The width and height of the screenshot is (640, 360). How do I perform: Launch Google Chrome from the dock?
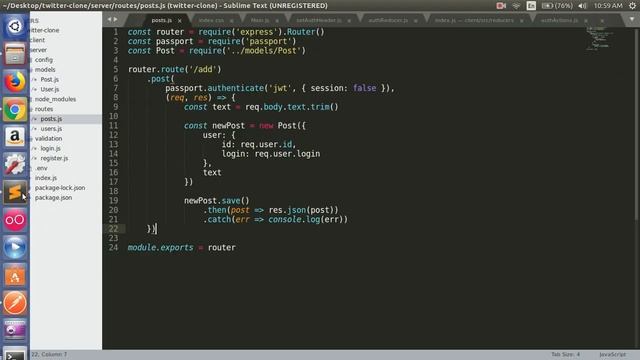pyautogui.click(x=15, y=109)
